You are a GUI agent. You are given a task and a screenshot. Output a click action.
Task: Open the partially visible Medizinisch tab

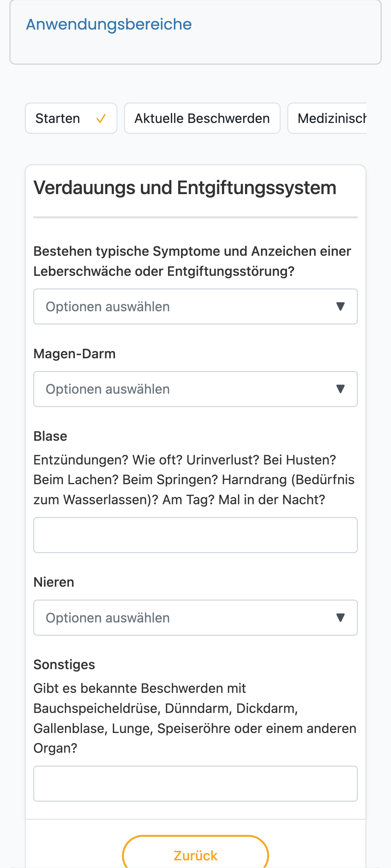pos(327,118)
